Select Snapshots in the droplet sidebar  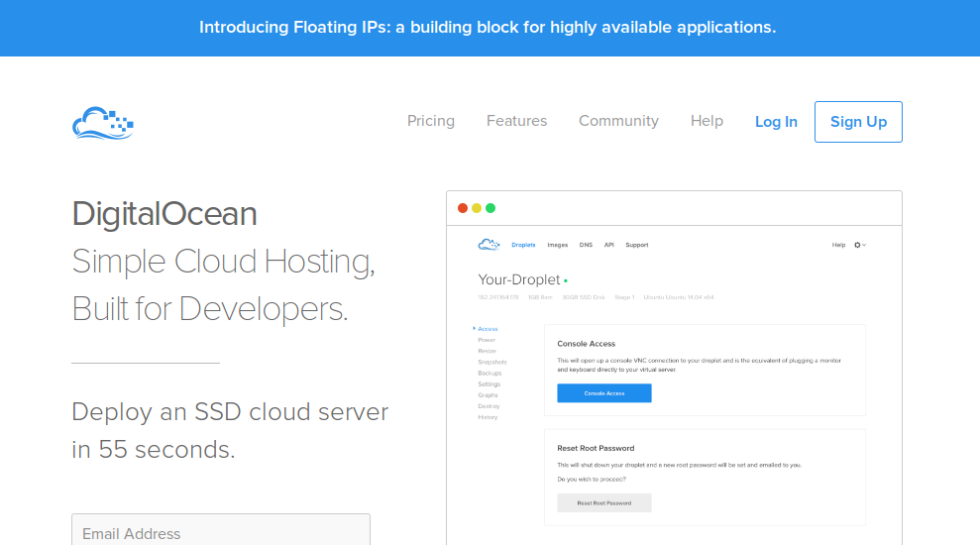point(492,363)
